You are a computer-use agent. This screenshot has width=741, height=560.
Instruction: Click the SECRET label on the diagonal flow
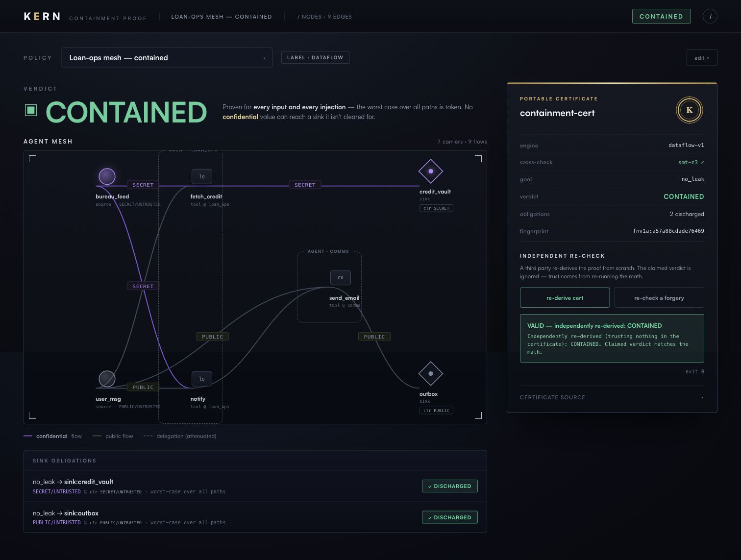click(143, 286)
